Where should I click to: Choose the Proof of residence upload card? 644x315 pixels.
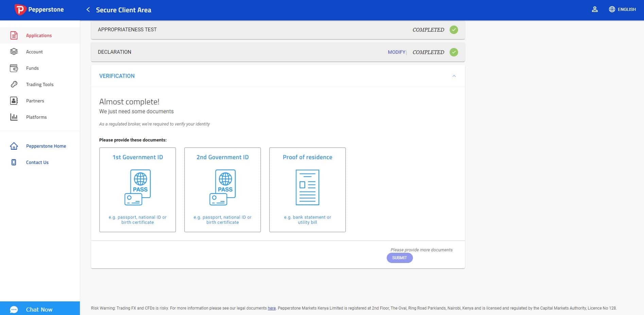308,190
